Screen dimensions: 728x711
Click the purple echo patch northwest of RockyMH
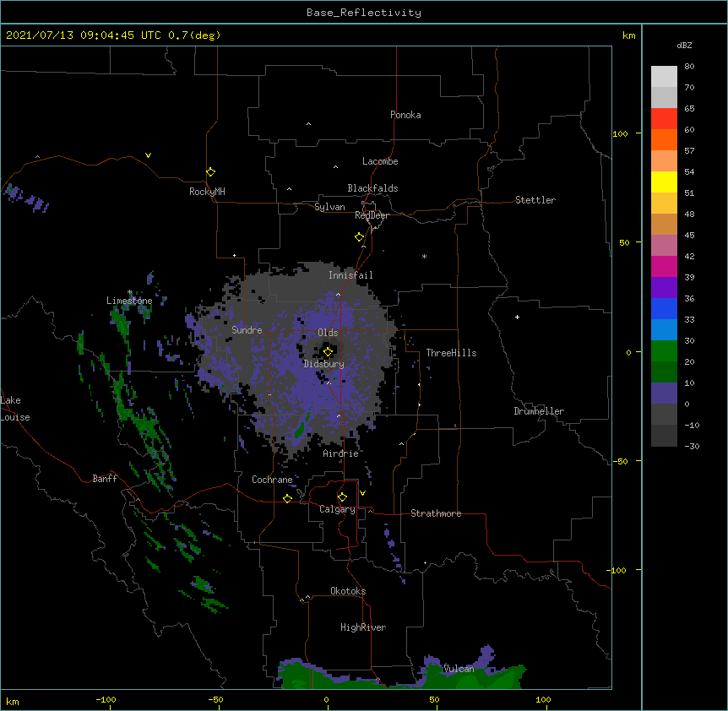point(25,198)
